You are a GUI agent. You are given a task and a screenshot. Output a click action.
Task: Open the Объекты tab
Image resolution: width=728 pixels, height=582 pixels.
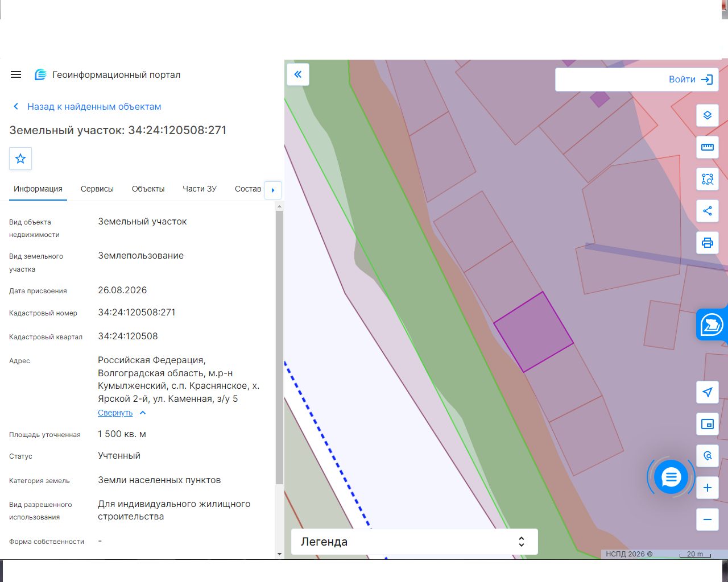pyautogui.click(x=148, y=189)
